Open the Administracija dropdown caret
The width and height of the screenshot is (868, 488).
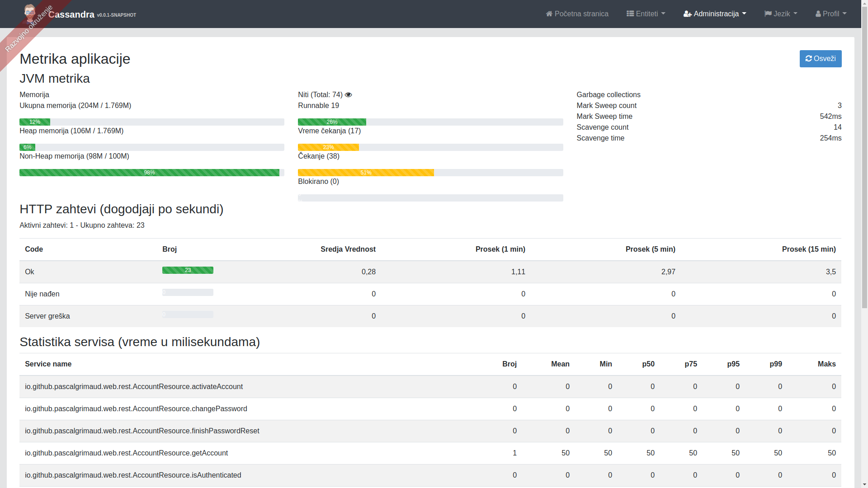coord(744,14)
